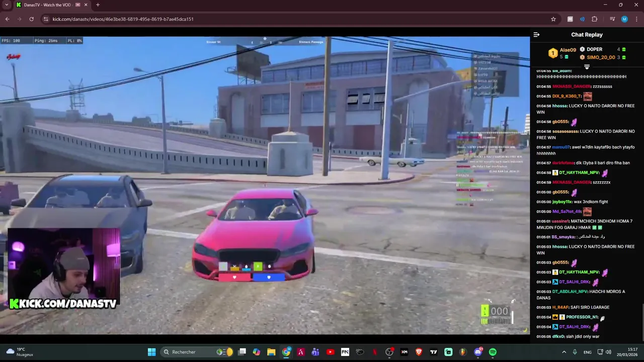Open the browser profile avatar M
The width and height of the screenshot is (644, 362).
[624, 19]
